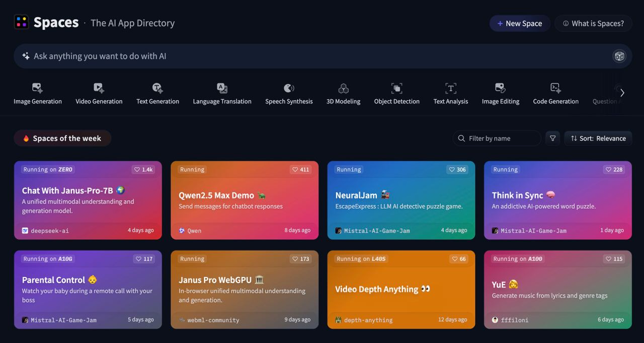Click 'The AI App Directory' subtitle
Image resolution: width=644 pixels, height=343 pixels.
pos(133,23)
